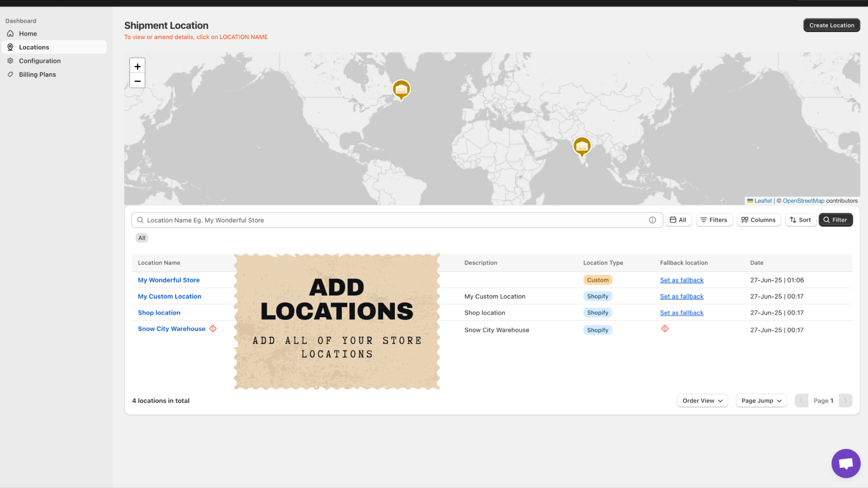Click the Configuration gear icon
This screenshot has width=868, height=488.
10,61
